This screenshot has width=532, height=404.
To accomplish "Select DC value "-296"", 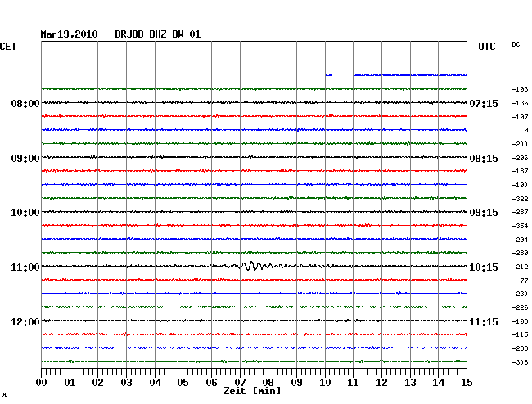I will pos(520,158).
